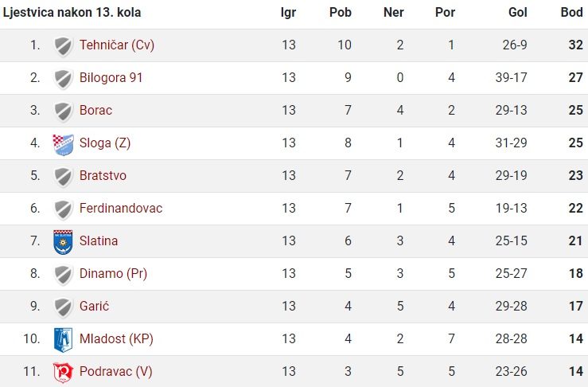Click the Igr column header
588x387 pixels.
click(288, 13)
